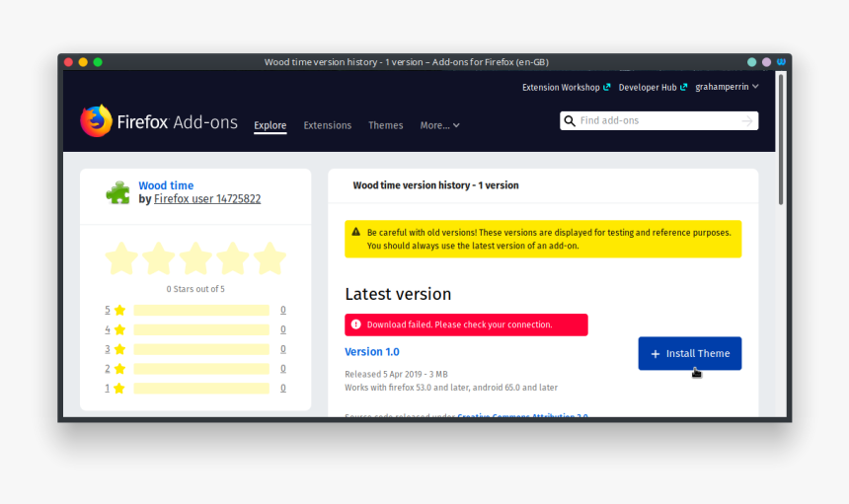Click the 'Latest version' heading
The width and height of the screenshot is (849, 504).
click(x=398, y=294)
